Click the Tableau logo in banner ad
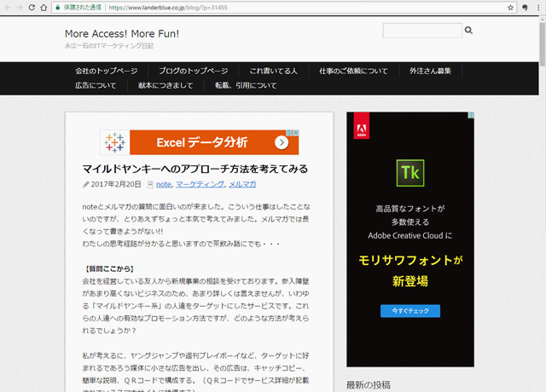Viewport: 546px width, 392px height. pos(115,141)
